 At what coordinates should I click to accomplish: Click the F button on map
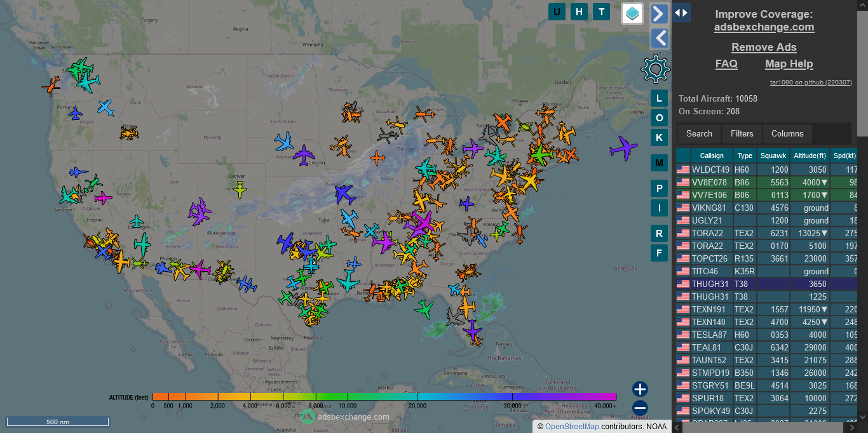pos(659,253)
